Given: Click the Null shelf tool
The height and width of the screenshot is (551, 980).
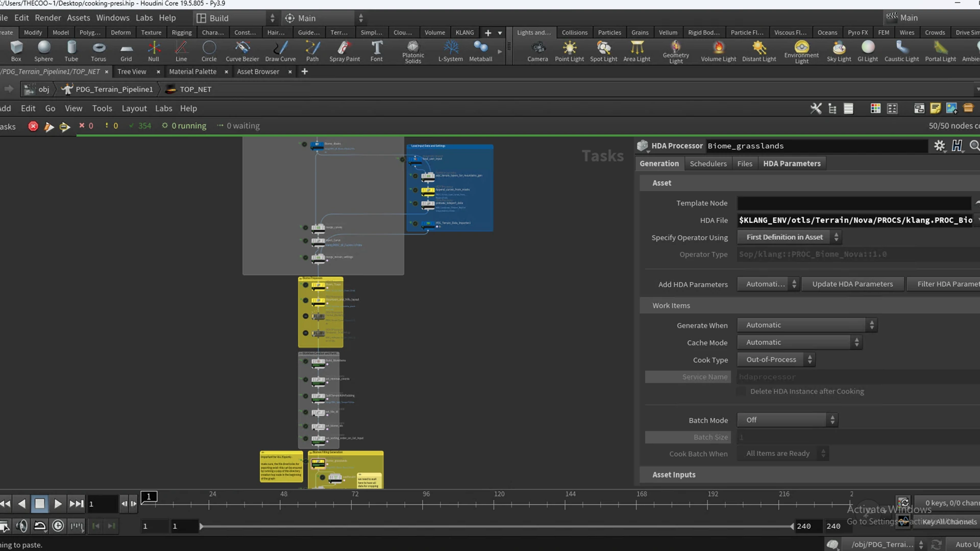Looking at the screenshot, I should [154, 52].
